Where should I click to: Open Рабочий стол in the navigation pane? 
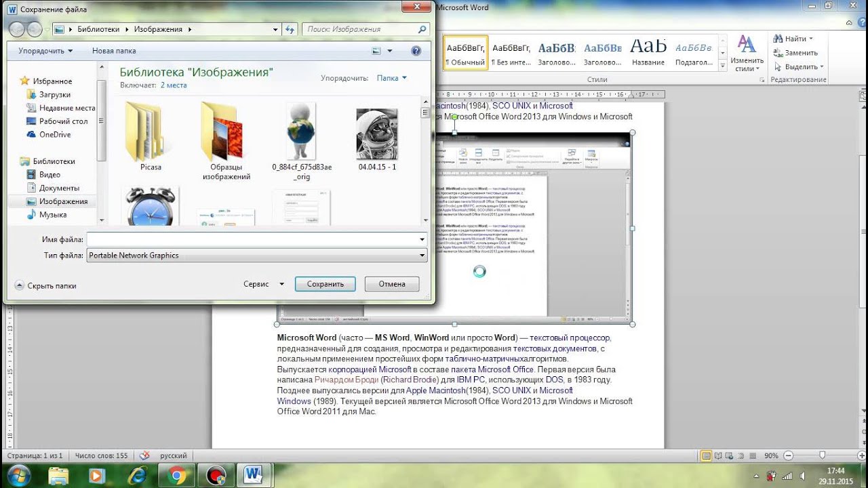point(63,121)
